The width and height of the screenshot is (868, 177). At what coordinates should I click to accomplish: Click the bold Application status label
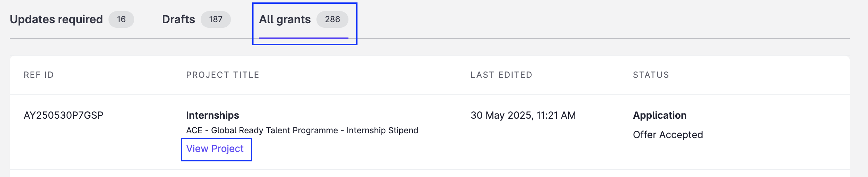pos(660,115)
